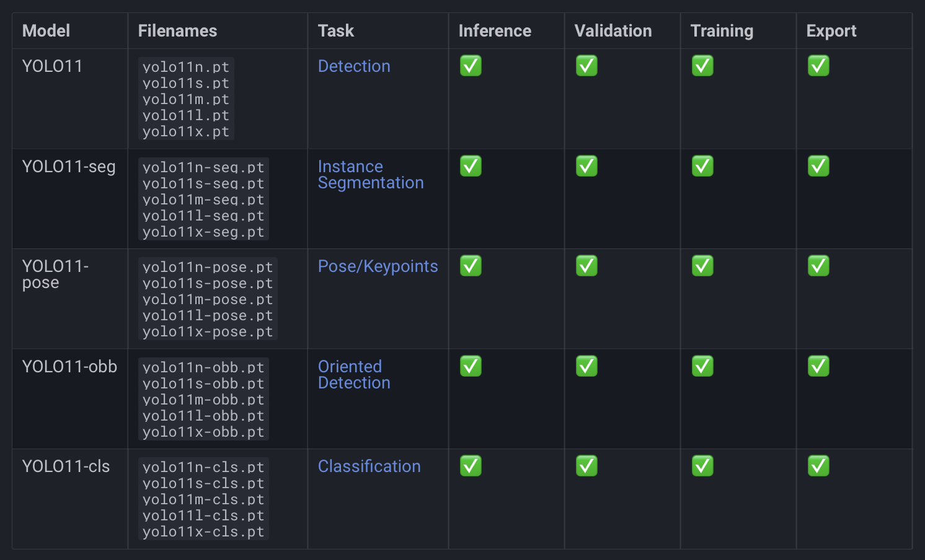The image size is (925, 560).
Task: Click YOLO11-obb Validation check mark
Action: 586,366
